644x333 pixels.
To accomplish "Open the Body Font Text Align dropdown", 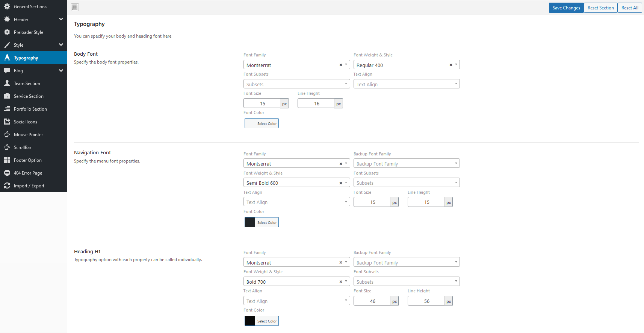I will click(407, 84).
